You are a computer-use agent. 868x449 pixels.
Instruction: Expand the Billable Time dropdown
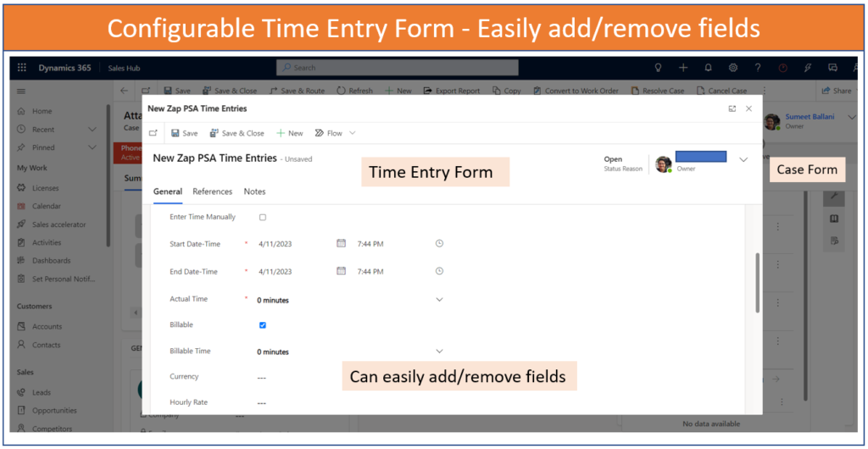click(x=440, y=351)
